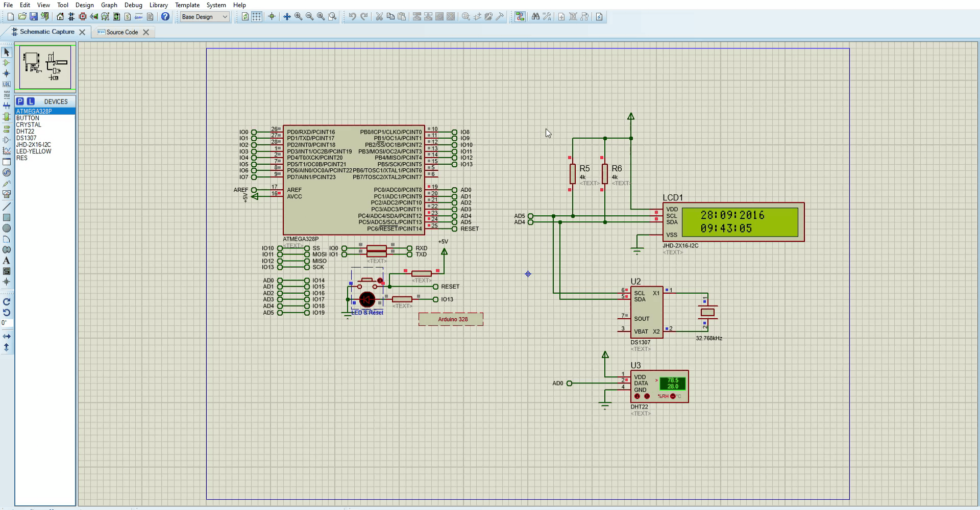Open the PCB Layout module icon
Image resolution: width=980 pixels, height=510 pixels.
(x=83, y=17)
